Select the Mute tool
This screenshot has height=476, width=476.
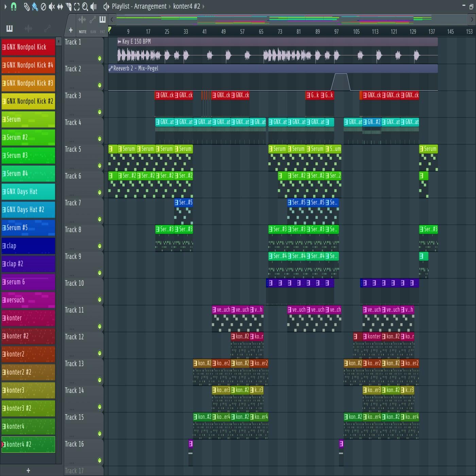(51, 6)
